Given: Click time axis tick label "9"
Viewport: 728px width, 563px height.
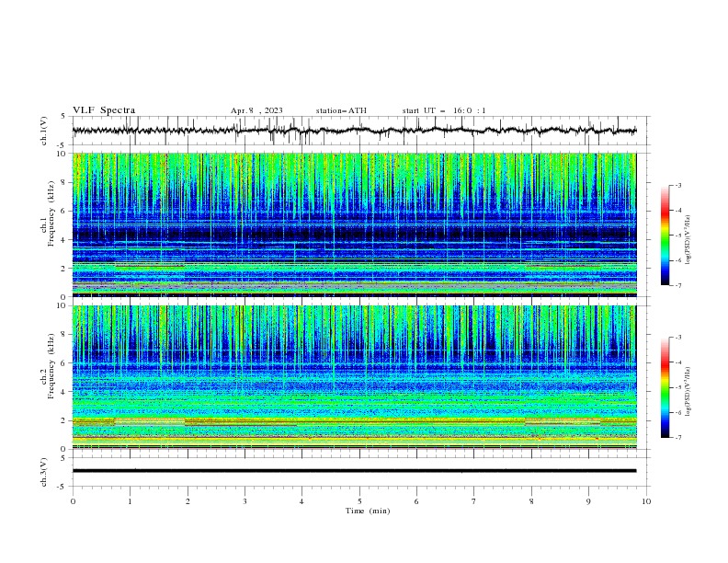Looking at the screenshot, I should pos(588,501).
